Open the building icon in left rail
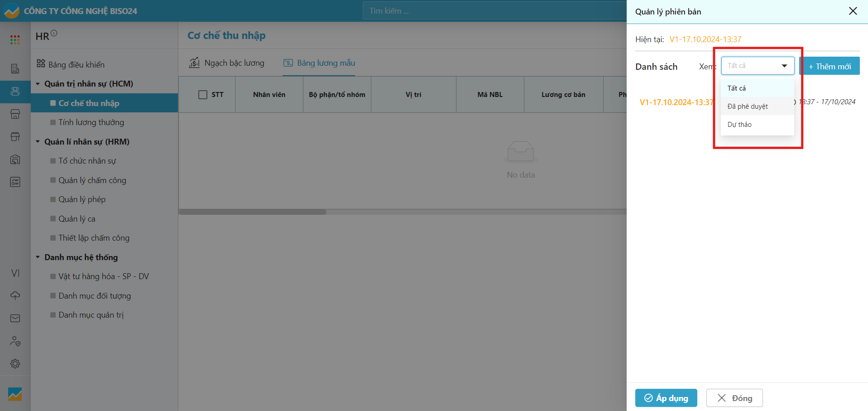 tap(15, 68)
